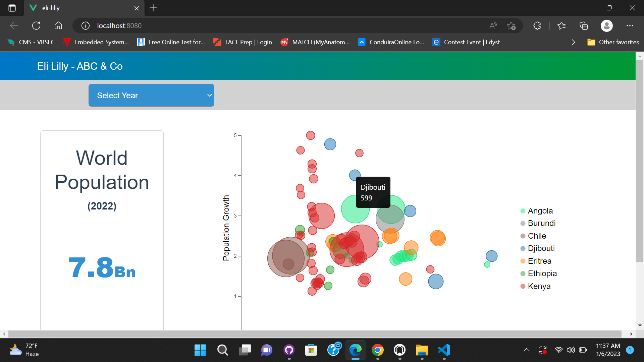This screenshot has width=644, height=362.
Task: Click inside the address bar
Action: coord(235,25)
